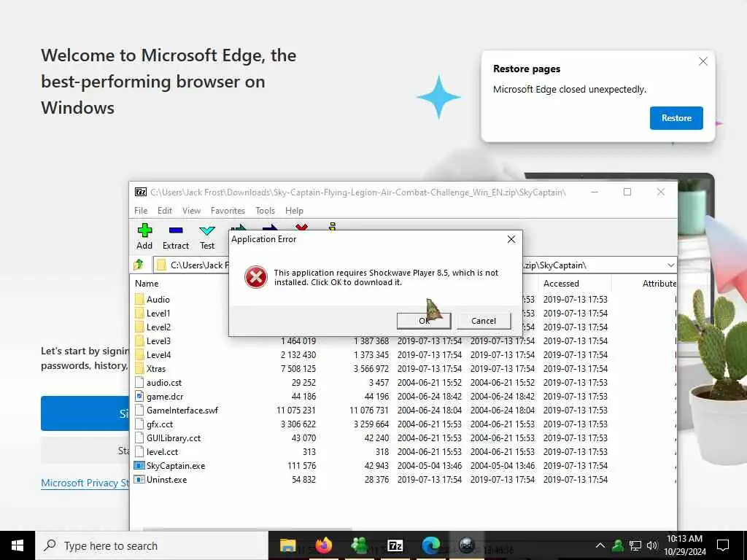Click OK in the Application Error dialog
The width and height of the screenshot is (747, 560).
tap(424, 321)
